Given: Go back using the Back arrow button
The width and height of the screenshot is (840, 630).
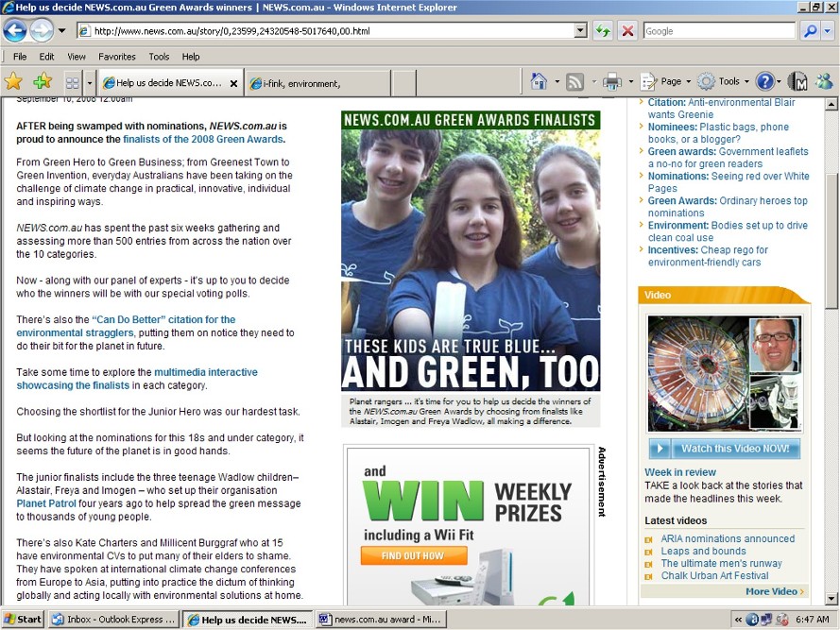Looking at the screenshot, I should (x=14, y=30).
